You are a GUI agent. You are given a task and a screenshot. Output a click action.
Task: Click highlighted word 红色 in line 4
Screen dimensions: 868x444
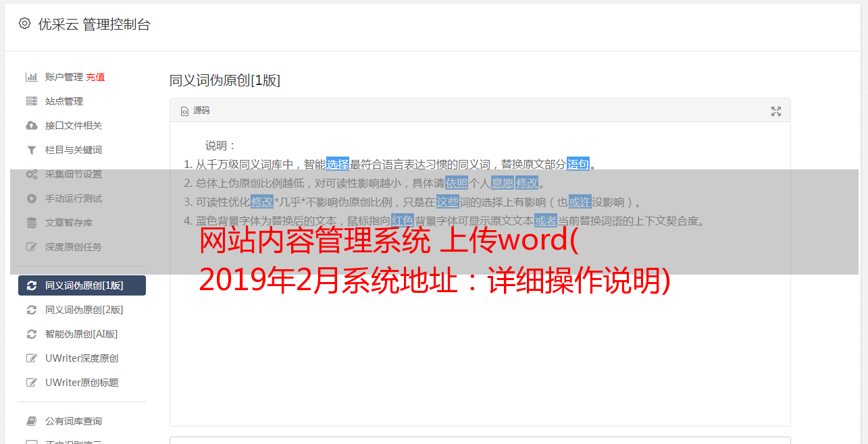coord(402,221)
